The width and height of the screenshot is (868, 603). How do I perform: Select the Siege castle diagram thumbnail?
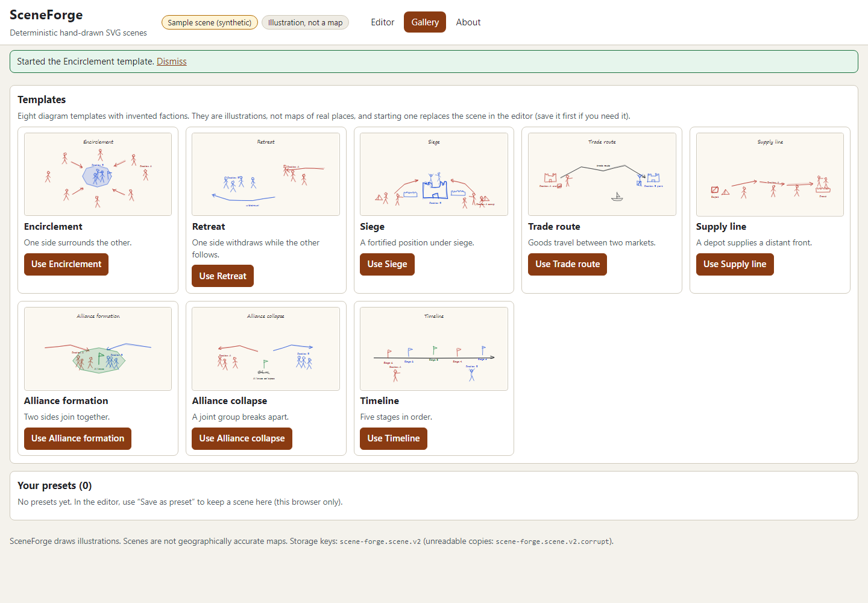pyautogui.click(x=434, y=174)
